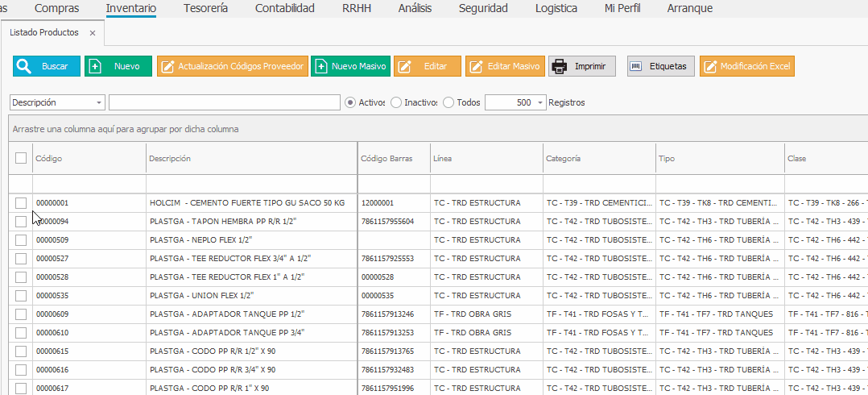
Task: Click barcode cell 7861157925553
Action: pyautogui.click(x=395, y=259)
